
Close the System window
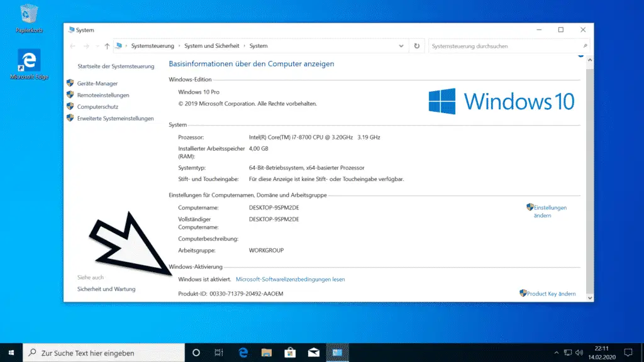583,30
